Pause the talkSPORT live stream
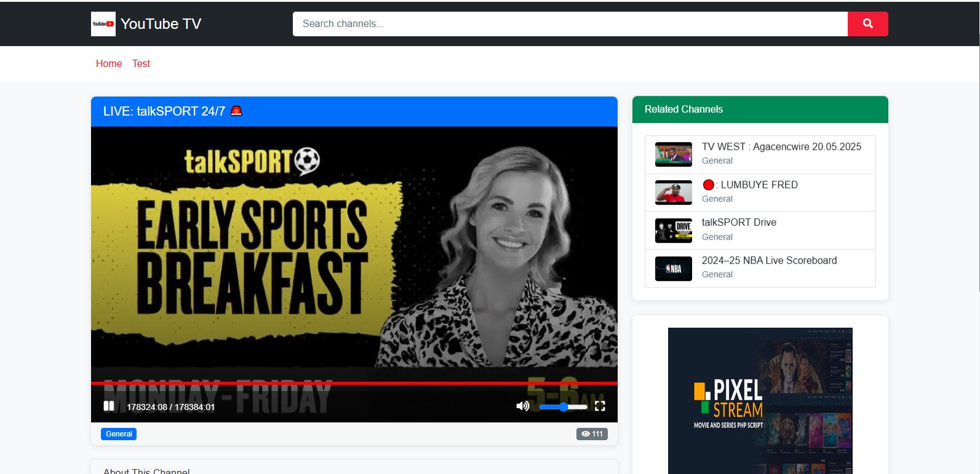This screenshot has height=474, width=980. pos(109,406)
